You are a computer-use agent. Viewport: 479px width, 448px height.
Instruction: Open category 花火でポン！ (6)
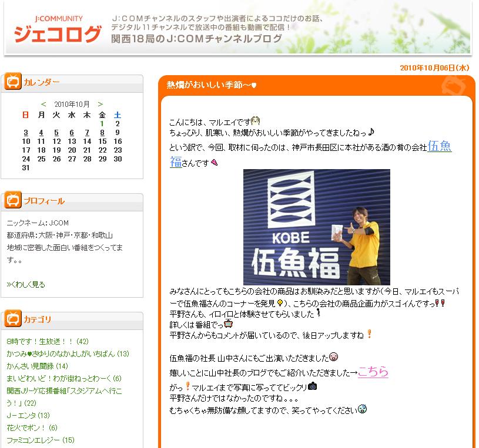[32, 427]
